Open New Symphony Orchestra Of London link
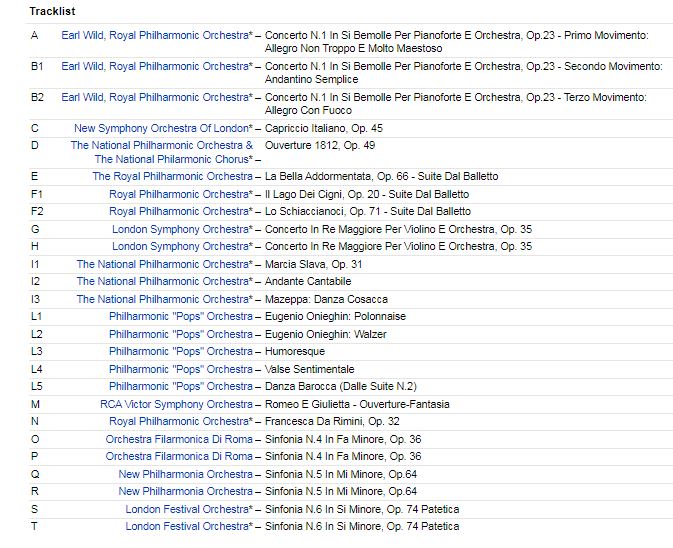 click(x=162, y=129)
